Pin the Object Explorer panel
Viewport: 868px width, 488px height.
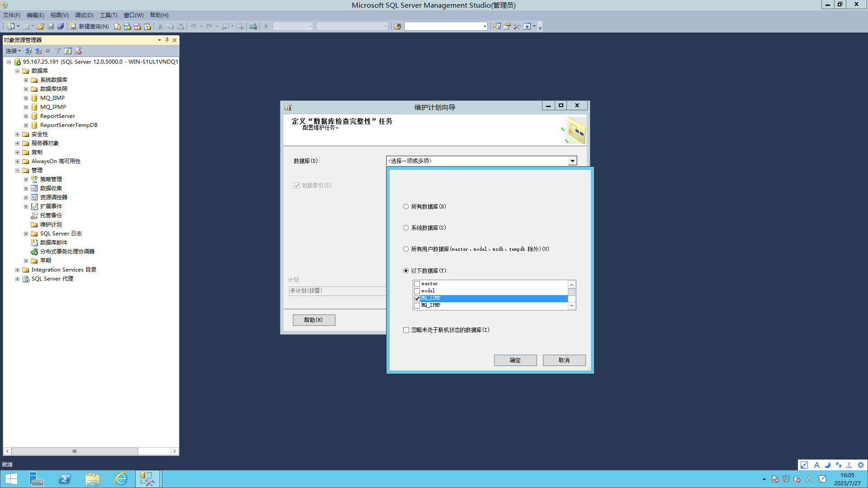(167, 40)
